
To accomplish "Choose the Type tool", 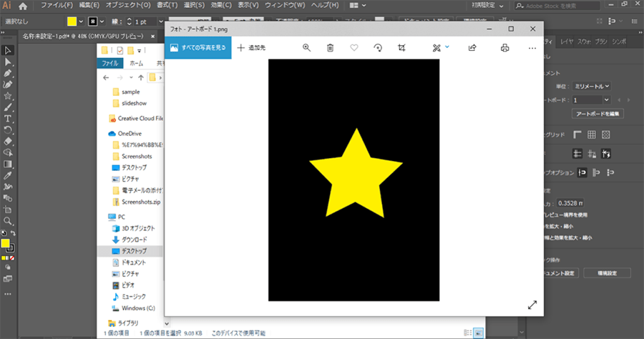I will [x=8, y=118].
